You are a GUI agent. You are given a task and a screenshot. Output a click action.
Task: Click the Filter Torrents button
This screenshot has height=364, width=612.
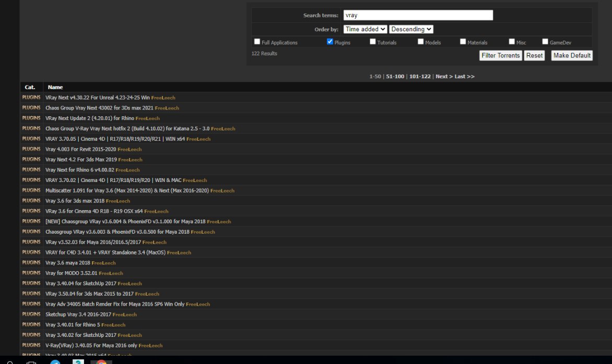click(x=500, y=55)
